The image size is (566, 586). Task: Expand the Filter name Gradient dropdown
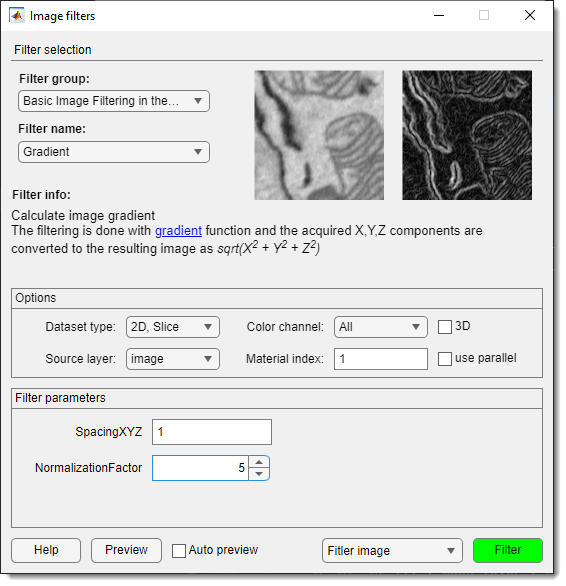pos(114,152)
